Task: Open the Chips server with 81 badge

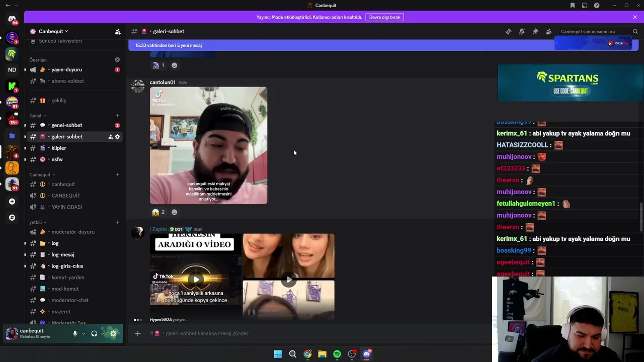Action: 12,103
